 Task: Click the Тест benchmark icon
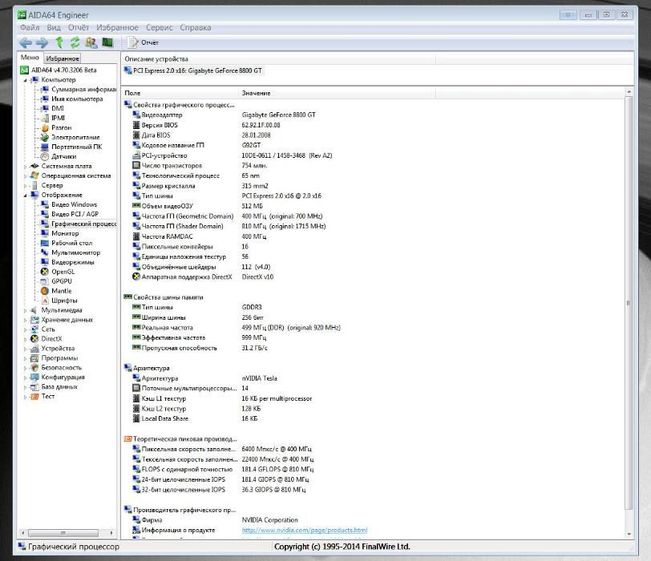coord(35,396)
